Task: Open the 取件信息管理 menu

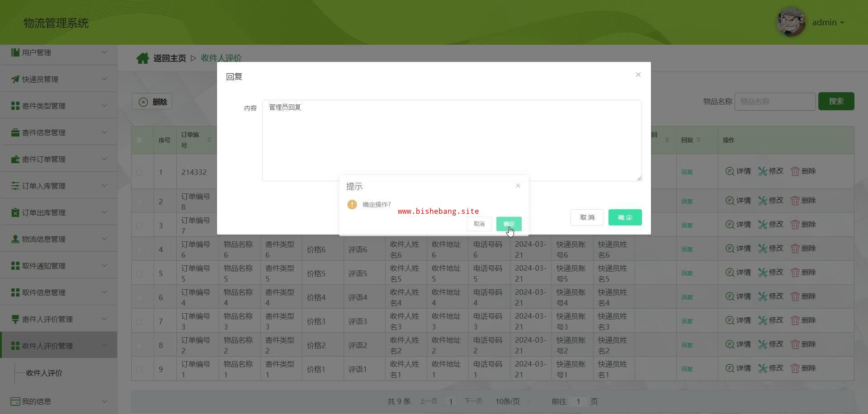Action: click(59, 292)
